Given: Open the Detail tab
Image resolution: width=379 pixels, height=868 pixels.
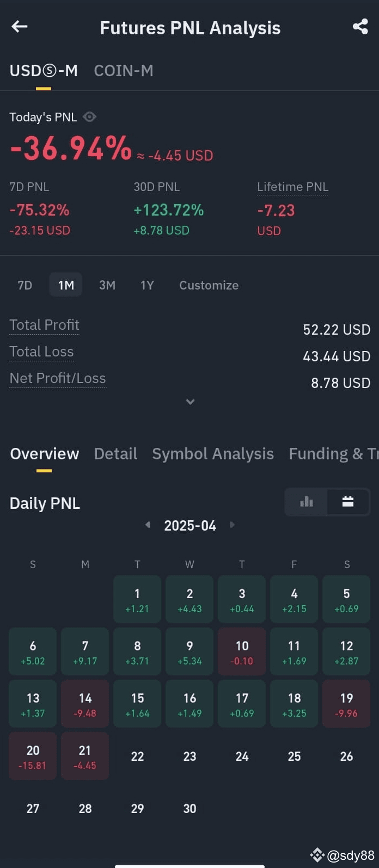Looking at the screenshot, I should click(115, 453).
